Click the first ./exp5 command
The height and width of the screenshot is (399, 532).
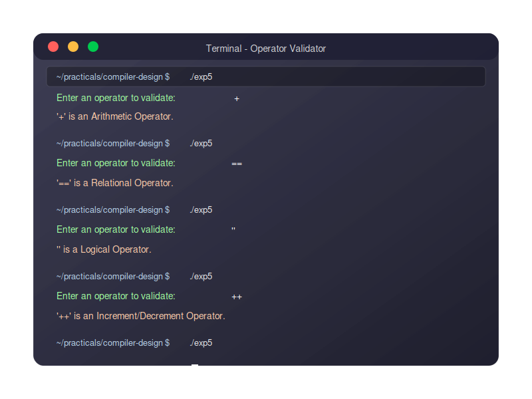tap(201, 77)
